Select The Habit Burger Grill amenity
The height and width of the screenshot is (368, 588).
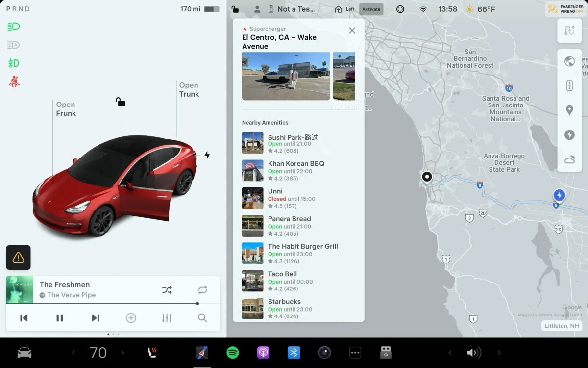[x=298, y=253]
